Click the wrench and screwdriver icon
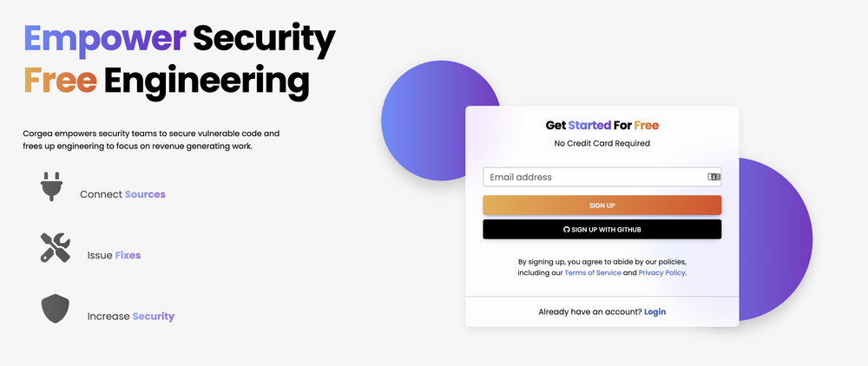Screen dimensions: 868x366 [x=56, y=247]
